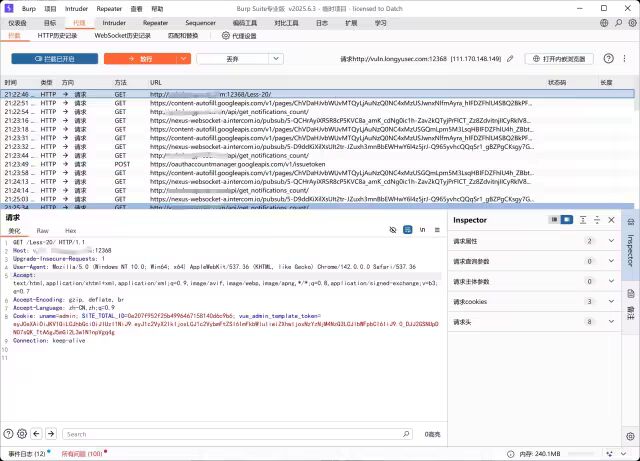Open the global language/network globe icon

(604, 23)
